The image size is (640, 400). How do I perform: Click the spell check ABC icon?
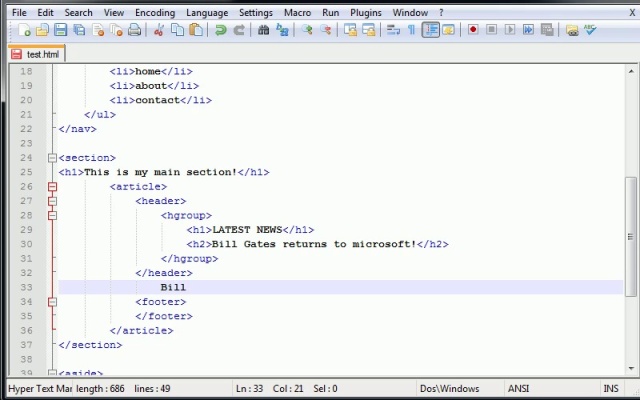[x=590, y=31]
